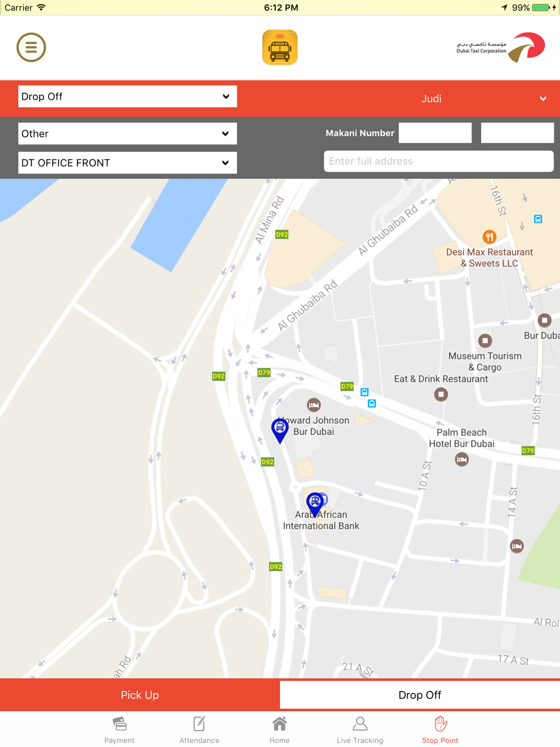Go to the Home tab

point(279,730)
